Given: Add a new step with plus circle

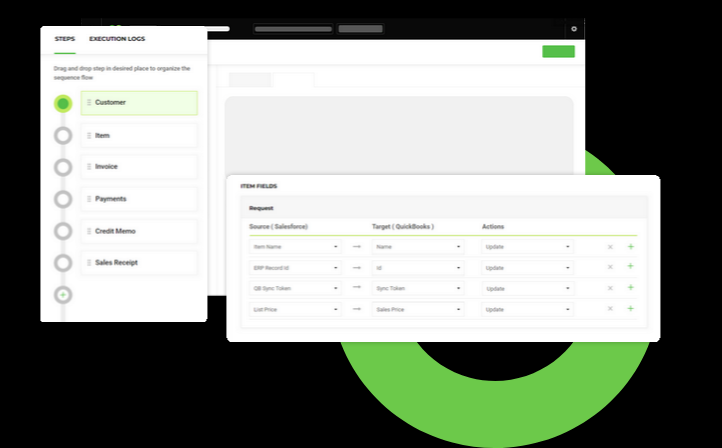Looking at the screenshot, I should 63,295.
